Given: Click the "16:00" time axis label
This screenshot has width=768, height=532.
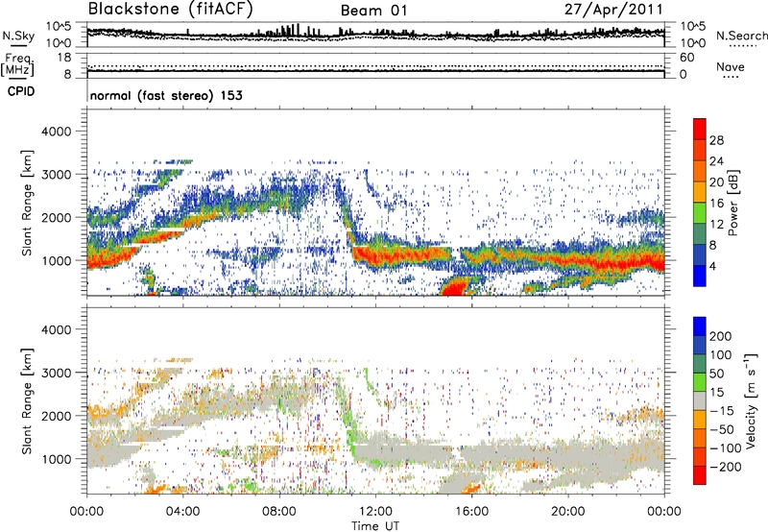Looking at the screenshot, I should 471,511.
